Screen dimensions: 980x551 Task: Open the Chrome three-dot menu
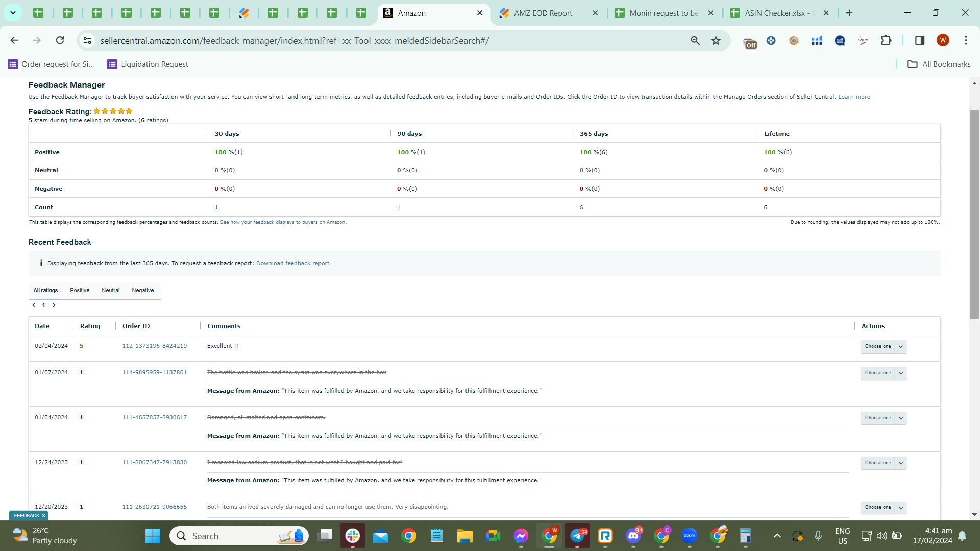966,40
